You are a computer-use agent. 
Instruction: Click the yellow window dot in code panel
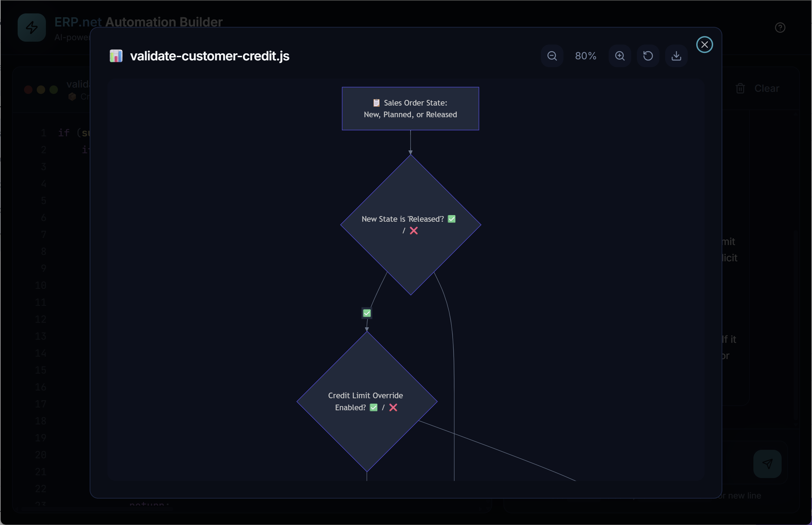click(41, 90)
